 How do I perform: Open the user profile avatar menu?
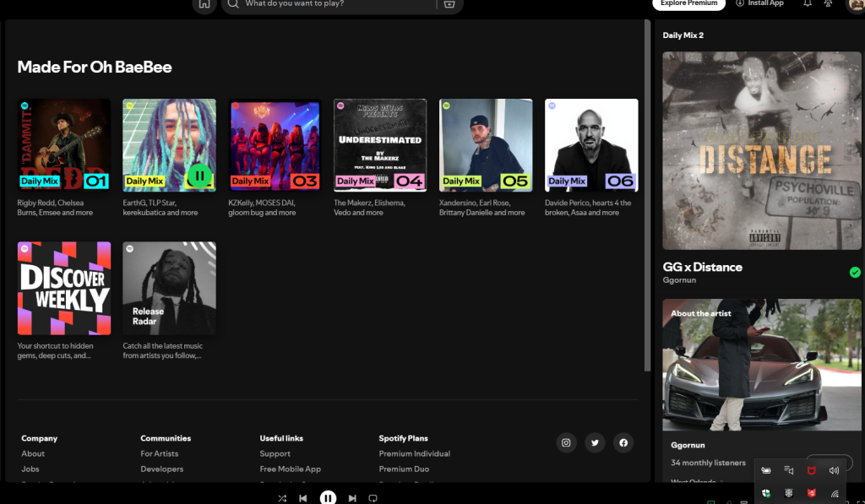pyautogui.click(x=856, y=5)
